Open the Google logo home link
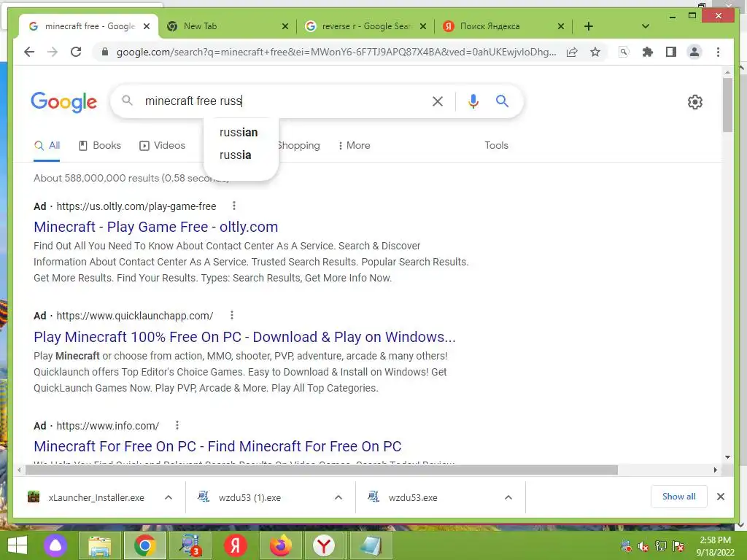747x560 pixels. click(64, 102)
